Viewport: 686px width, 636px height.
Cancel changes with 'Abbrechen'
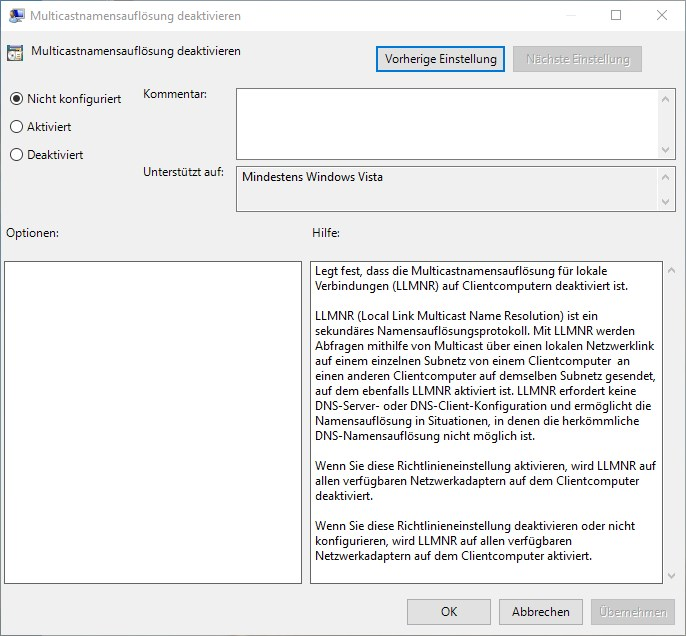click(x=541, y=612)
